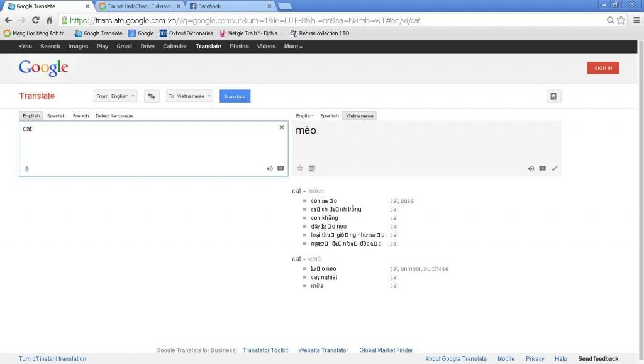Open the Vietgle Tra từ bookmark
The width and height of the screenshot is (644, 364).
pyautogui.click(x=250, y=33)
